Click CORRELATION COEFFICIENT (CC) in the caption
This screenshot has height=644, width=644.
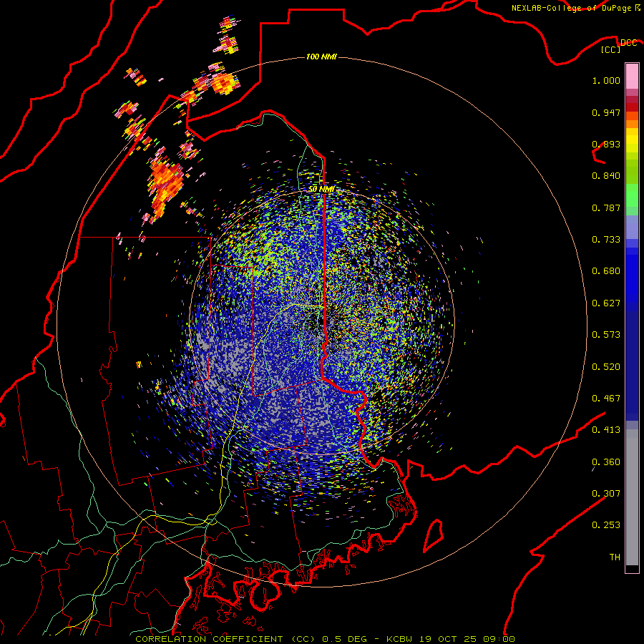pos(225,639)
